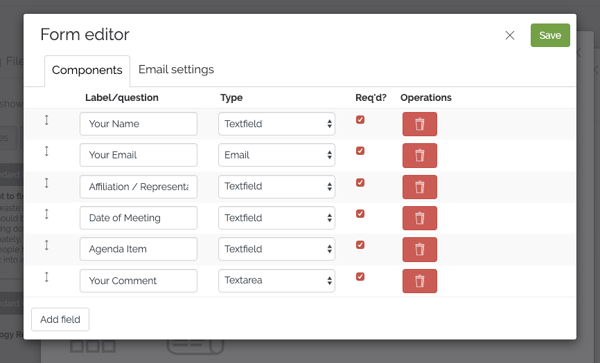Viewport: 600px width, 363px height.
Task: Edit the Agenda Item label field
Action: click(x=139, y=249)
